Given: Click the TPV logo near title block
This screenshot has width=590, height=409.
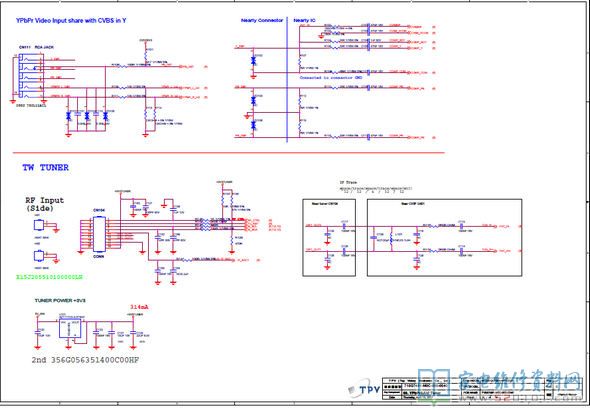Looking at the screenshot, I should coord(364,390).
